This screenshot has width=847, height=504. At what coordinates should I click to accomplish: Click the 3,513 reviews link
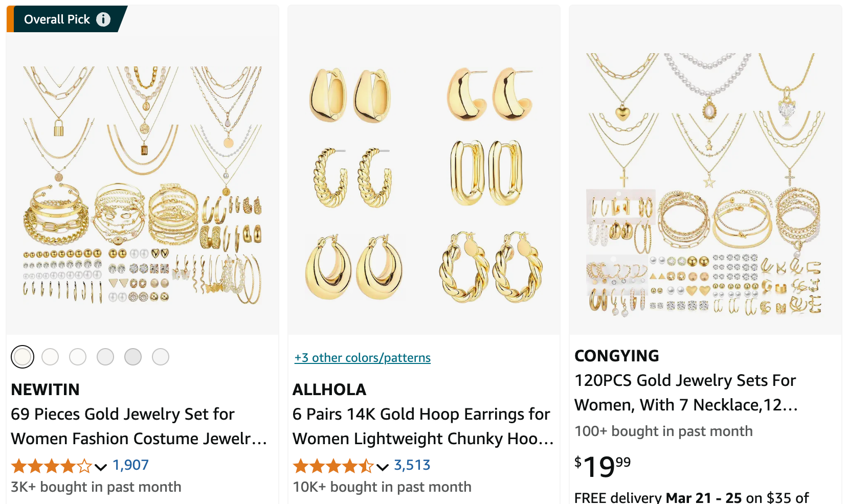point(412,465)
